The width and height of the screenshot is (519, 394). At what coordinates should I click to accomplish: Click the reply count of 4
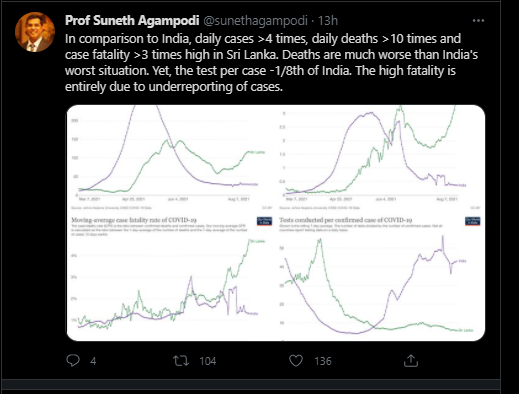pyautogui.click(x=93, y=361)
